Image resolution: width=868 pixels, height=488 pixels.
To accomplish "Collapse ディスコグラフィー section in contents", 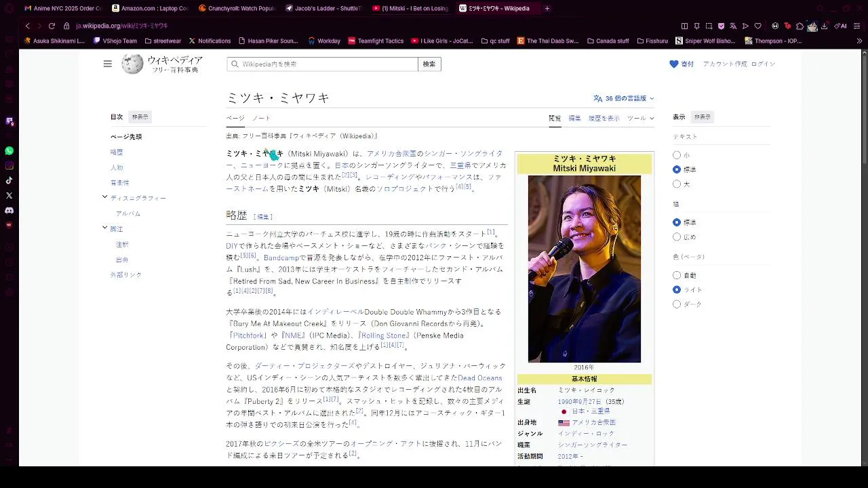I will [x=104, y=197].
